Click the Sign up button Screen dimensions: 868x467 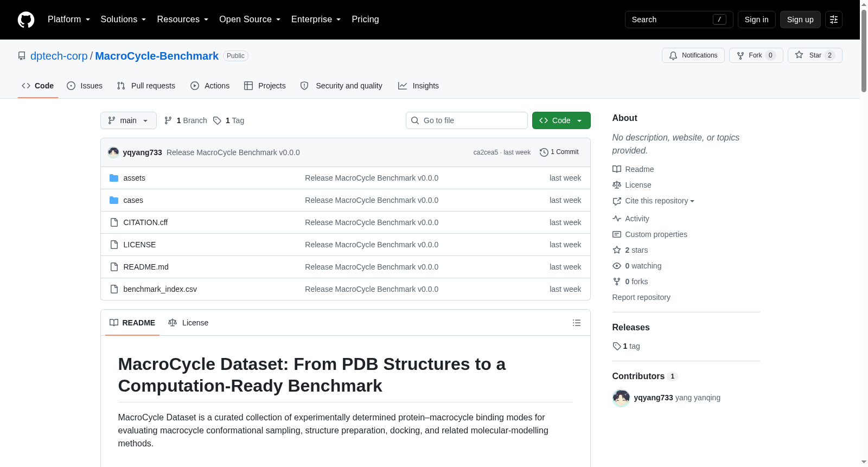(x=800, y=20)
